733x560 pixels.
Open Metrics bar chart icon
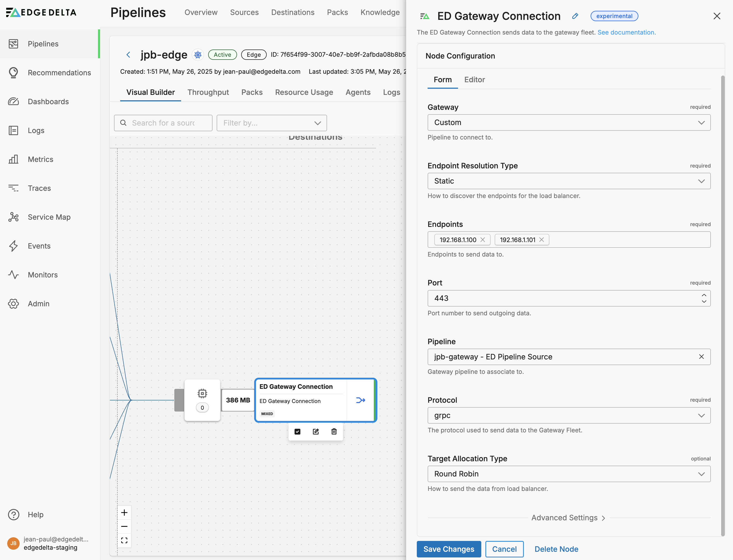[x=13, y=159]
